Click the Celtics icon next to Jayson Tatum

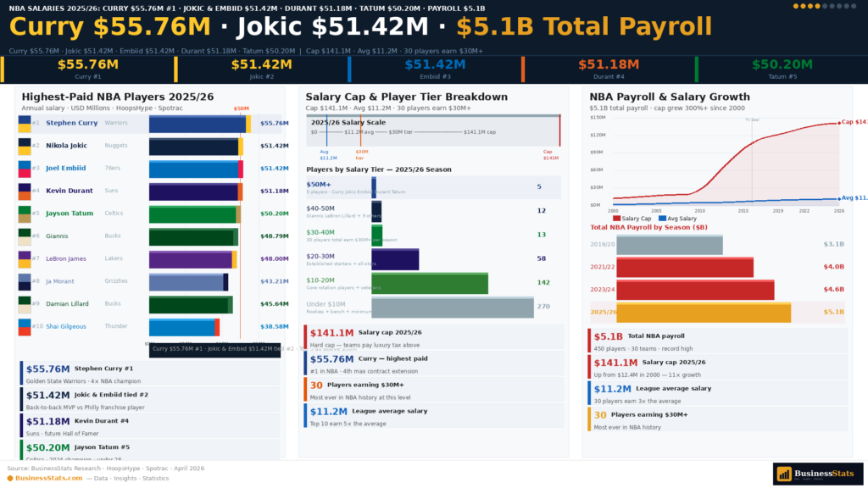25,213
